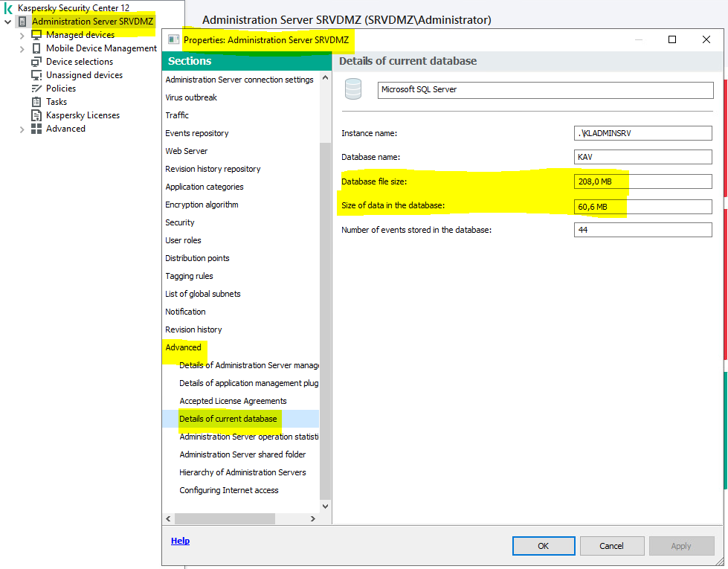Screen dimensions: 728x569
Task: Click the Managed devices monitor icon
Action: coord(36,35)
